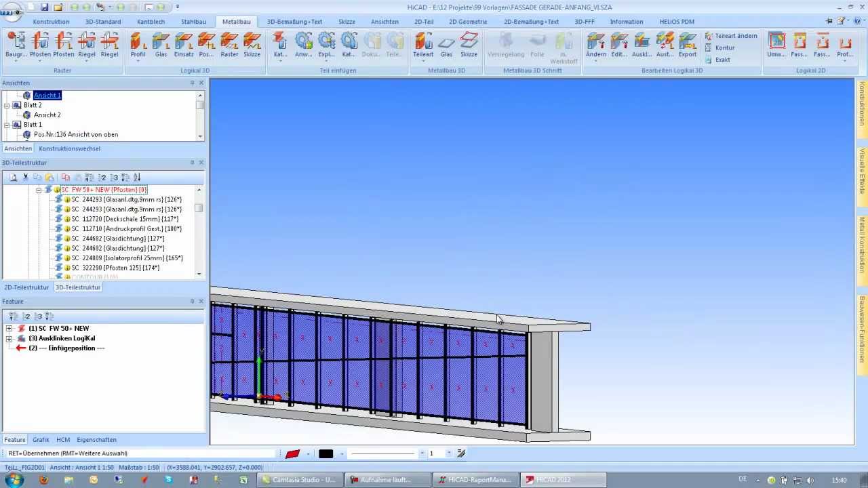This screenshot has width=868, height=488.
Task: Select SC 112720 Deckschale 15mm row
Action: (x=125, y=220)
